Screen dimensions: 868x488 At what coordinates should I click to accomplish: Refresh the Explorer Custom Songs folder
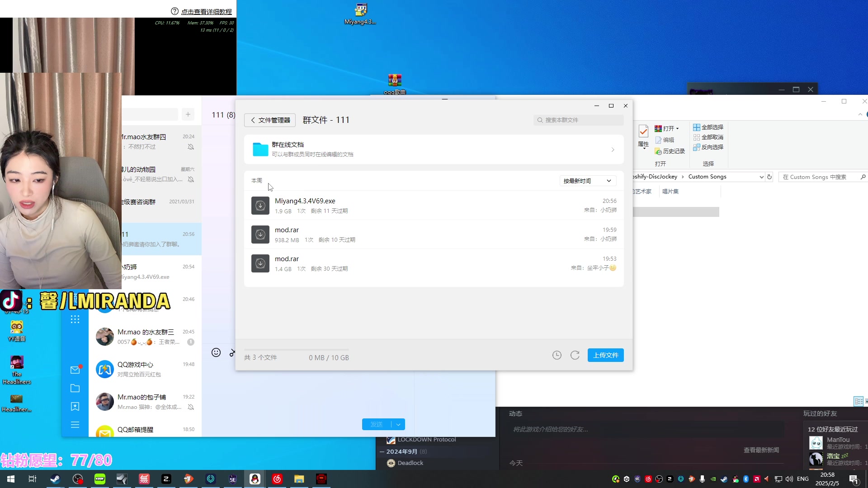pyautogui.click(x=769, y=177)
